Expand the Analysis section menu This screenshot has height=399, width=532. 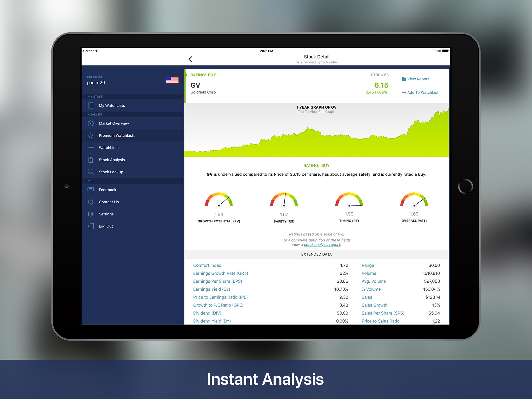pyautogui.click(x=94, y=114)
